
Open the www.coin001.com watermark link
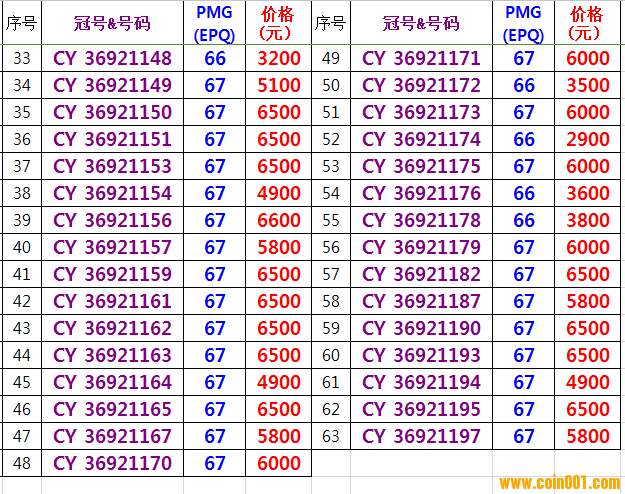[560, 483]
